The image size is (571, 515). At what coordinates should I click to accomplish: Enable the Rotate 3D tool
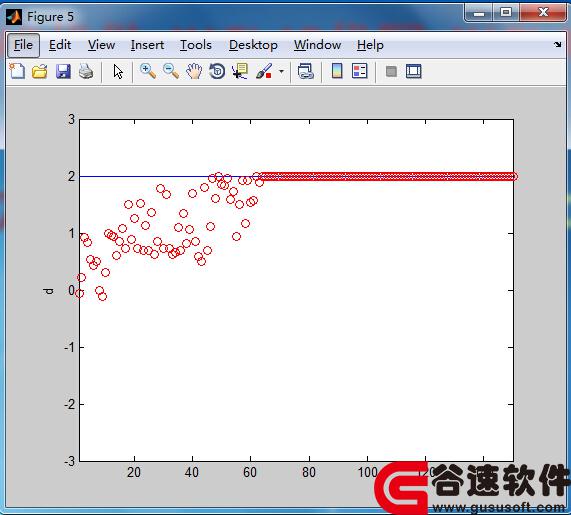[217, 71]
